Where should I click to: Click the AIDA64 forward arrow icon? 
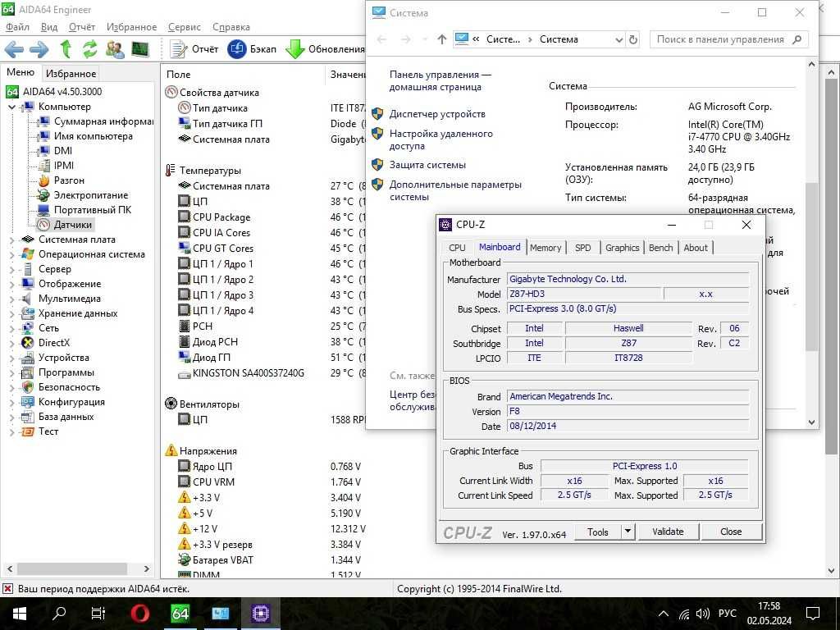[39, 49]
